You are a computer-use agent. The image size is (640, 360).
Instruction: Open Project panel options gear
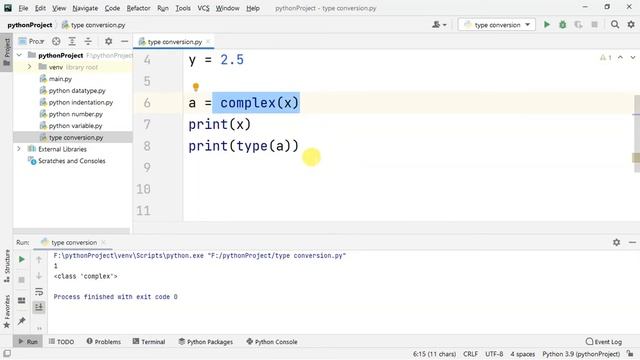[108, 41]
